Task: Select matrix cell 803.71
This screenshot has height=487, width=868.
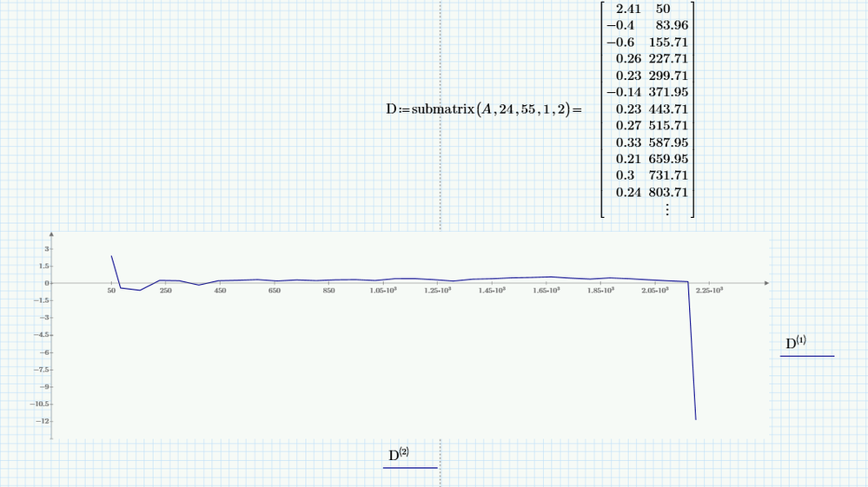Action: click(668, 193)
